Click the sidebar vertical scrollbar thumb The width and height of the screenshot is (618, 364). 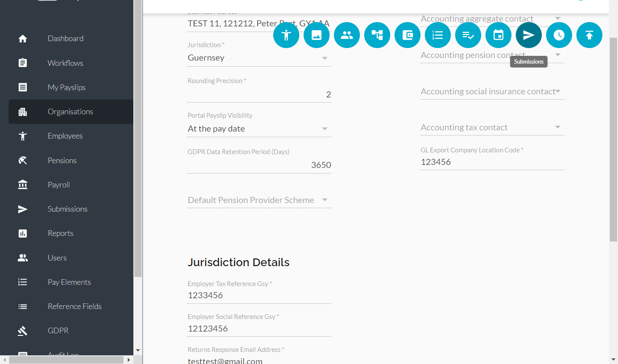click(x=138, y=139)
